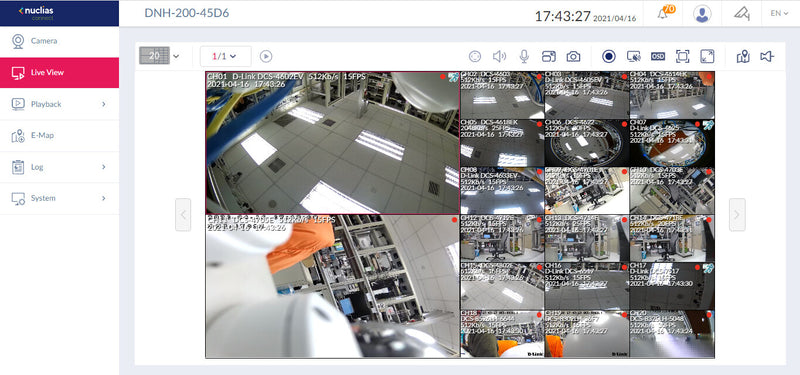
Task: Click the fit-to-window frame icon
Action: 683,57
